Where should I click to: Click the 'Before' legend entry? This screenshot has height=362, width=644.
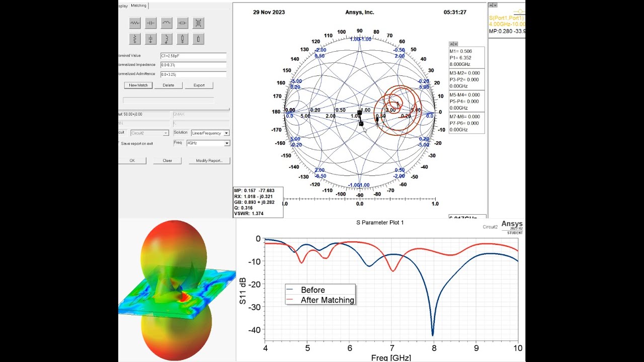(312, 290)
